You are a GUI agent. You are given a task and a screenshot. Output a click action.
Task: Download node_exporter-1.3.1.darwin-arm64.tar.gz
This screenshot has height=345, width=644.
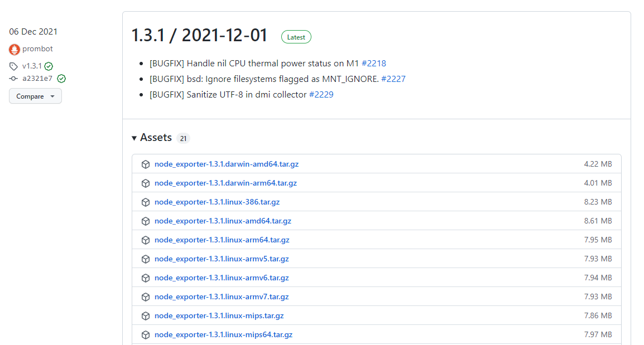click(x=225, y=183)
